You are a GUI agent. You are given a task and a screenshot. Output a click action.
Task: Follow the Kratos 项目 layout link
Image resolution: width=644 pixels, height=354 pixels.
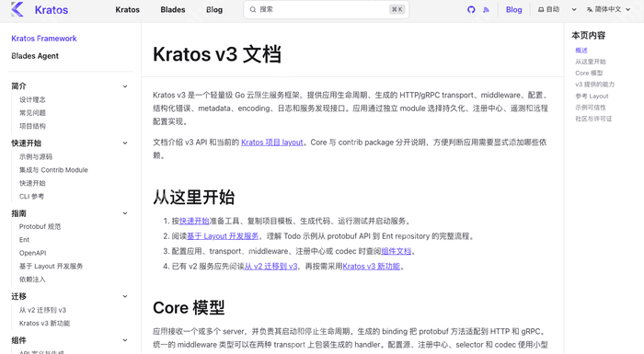[272, 143]
